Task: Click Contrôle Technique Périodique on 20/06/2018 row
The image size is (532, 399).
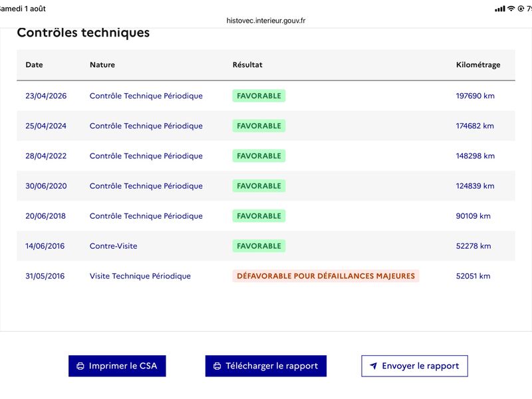Action: [146, 216]
